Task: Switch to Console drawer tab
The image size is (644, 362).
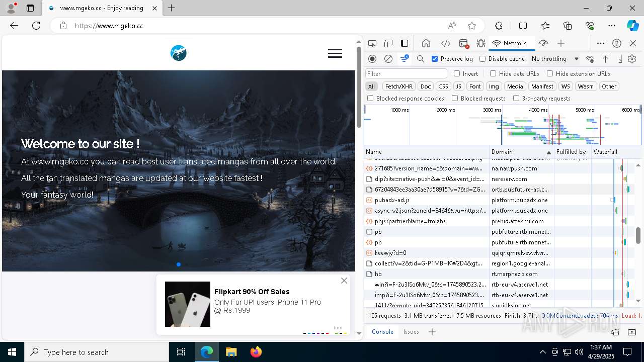Action: tap(382, 332)
